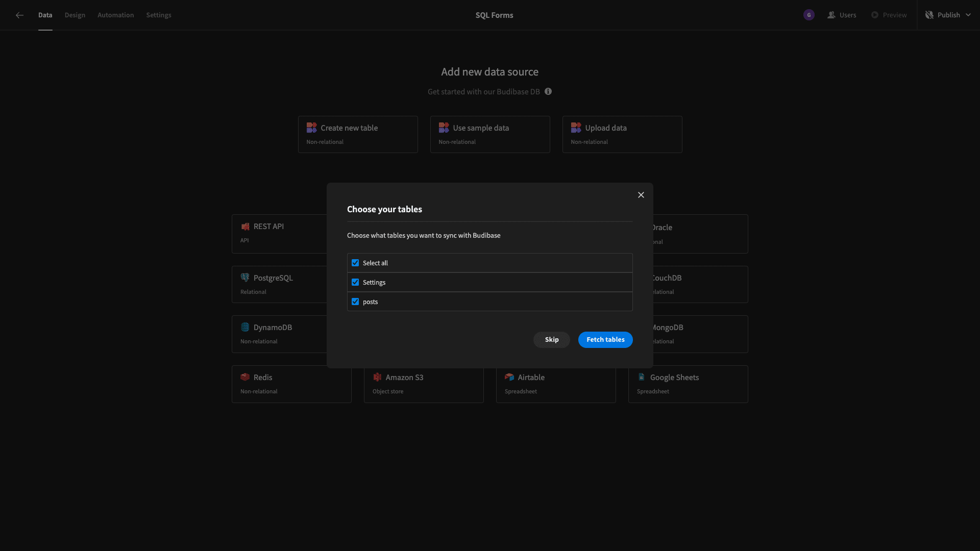Select the Create new table card
Image resolution: width=980 pixels, height=551 pixels.
(358, 135)
